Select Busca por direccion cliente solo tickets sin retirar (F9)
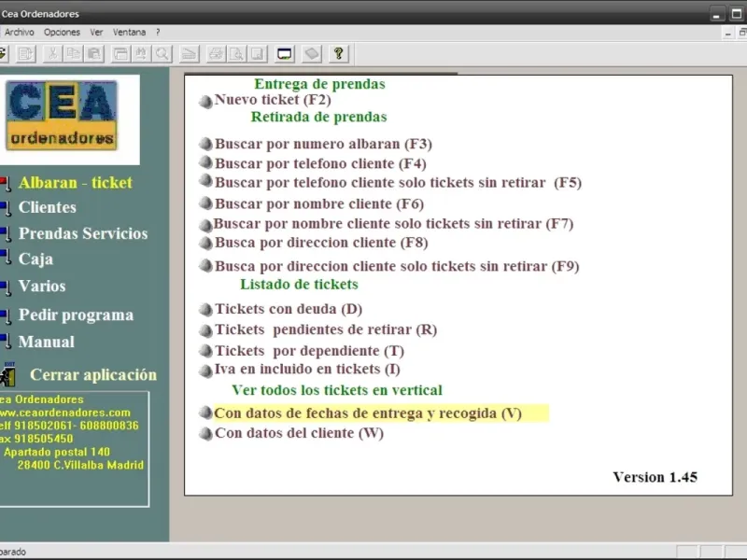 (x=397, y=266)
